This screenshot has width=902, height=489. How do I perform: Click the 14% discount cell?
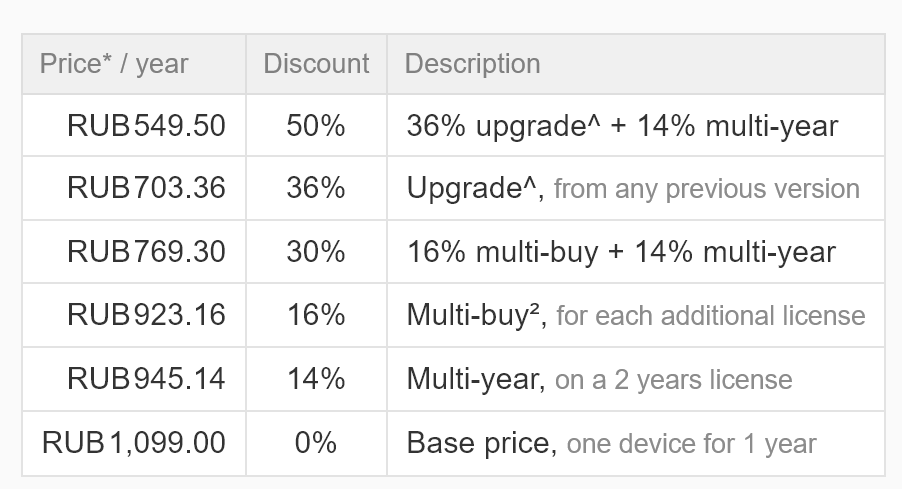pos(316,379)
